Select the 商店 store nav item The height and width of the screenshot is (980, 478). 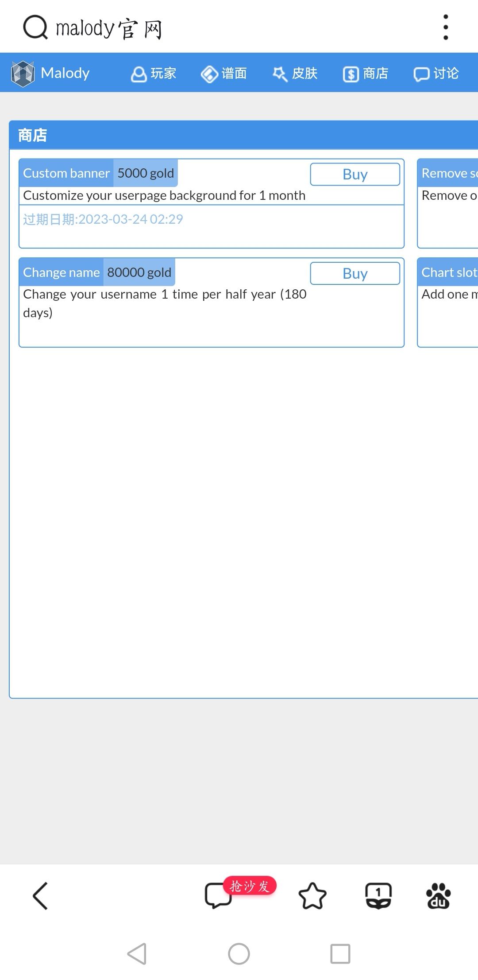click(x=366, y=74)
